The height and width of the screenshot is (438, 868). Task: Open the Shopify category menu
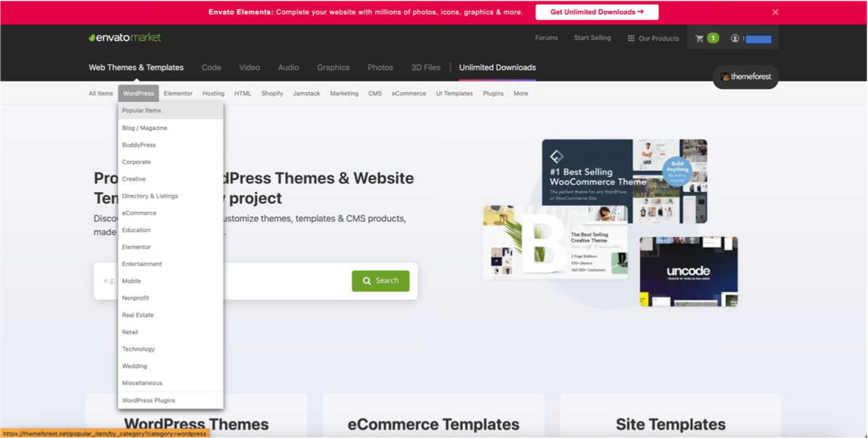tap(272, 93)
